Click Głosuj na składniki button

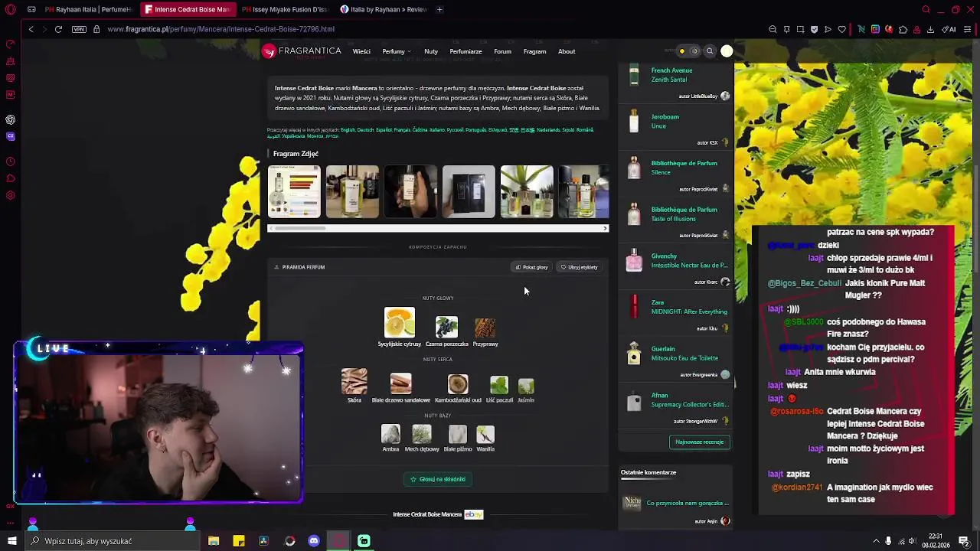pos(438,479)
